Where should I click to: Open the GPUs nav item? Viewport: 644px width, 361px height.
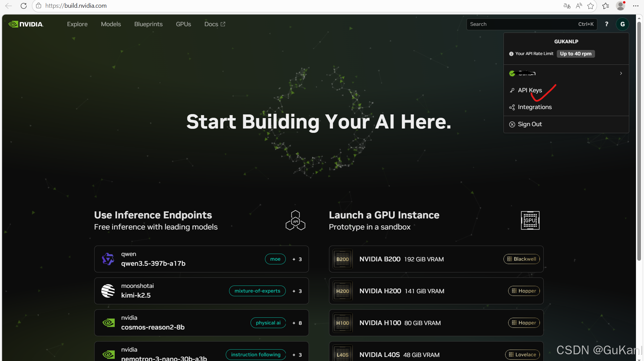[183, 24]
